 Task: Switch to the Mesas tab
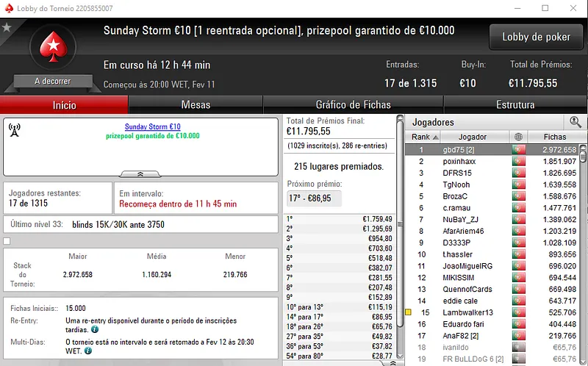pyautogui.click(x=196, y=105)
